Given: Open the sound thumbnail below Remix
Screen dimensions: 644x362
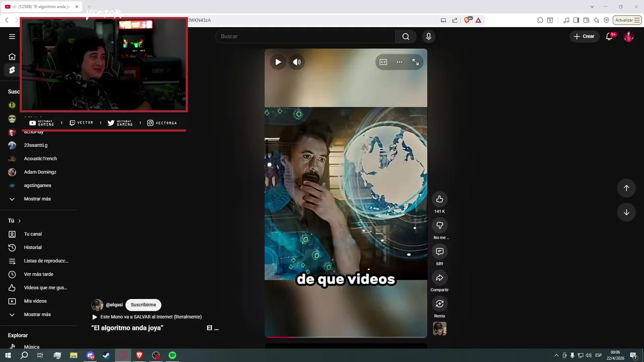Looking at the screenshot, I should click(x=440, y=329).
